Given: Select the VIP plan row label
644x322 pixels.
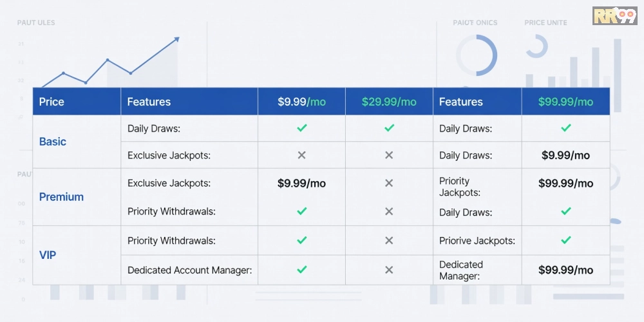Looking at the screenshot, I should [48, 255].
